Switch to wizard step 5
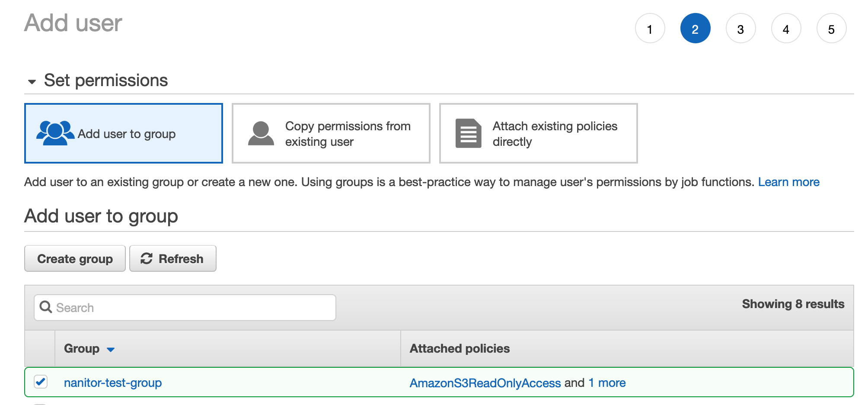The height and width of the screenshot is (405, 868). pyautogui.click(x=831, y=29)
